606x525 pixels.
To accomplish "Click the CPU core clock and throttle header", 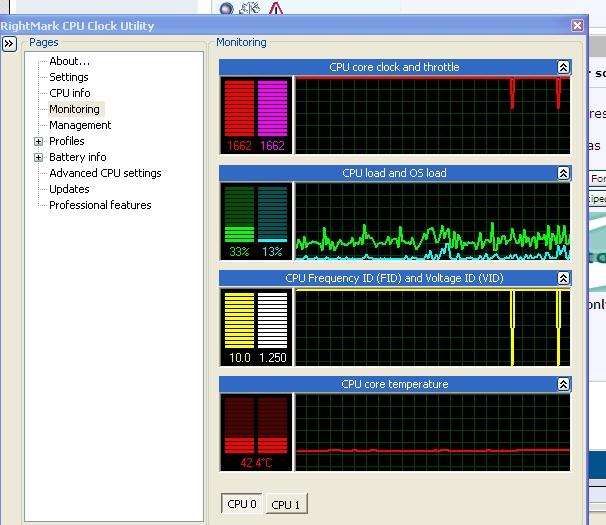I will pyautogui.click(x=394, y=67).
